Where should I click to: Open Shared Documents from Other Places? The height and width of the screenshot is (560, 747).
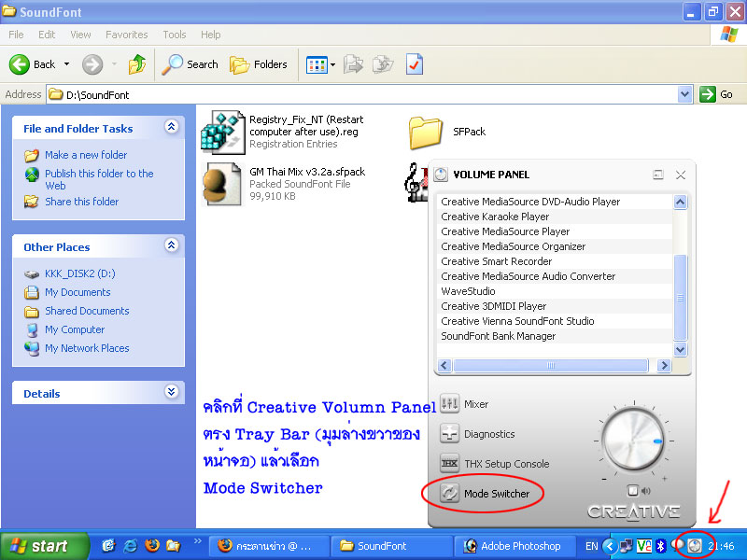click(87, 311)
